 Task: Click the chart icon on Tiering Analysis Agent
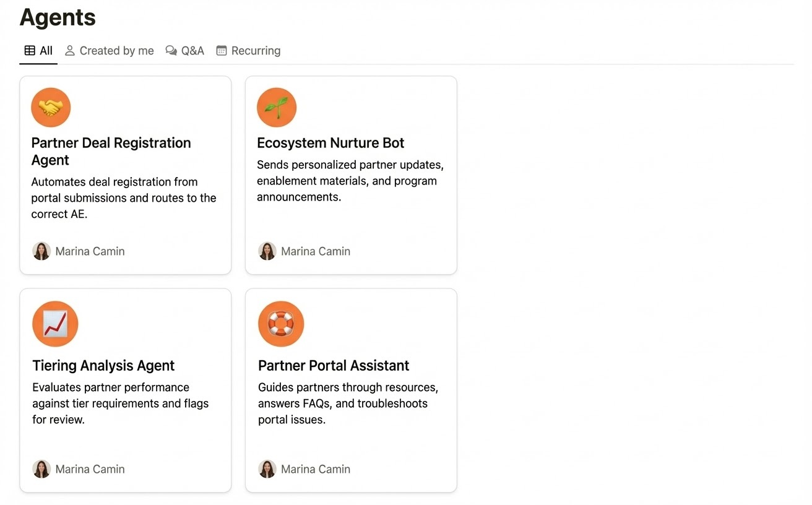click(55, 324)
